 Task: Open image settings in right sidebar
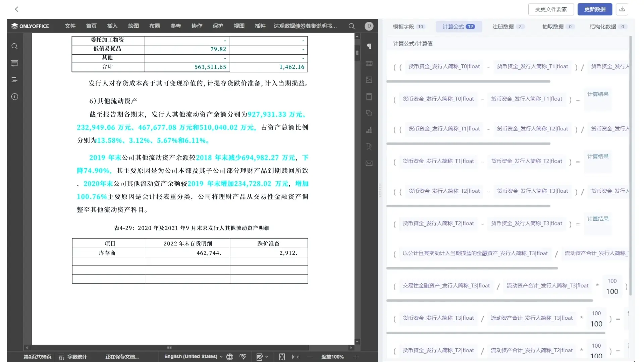369,80
